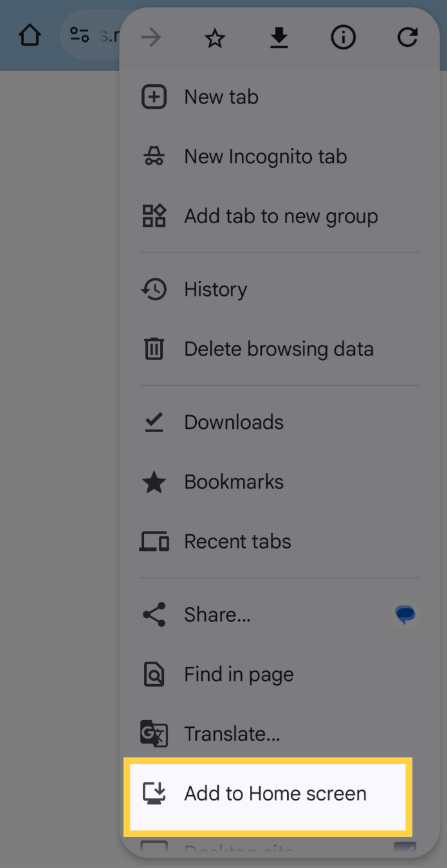Tap the bookmark star icon in the menu header

pos(215,39)
